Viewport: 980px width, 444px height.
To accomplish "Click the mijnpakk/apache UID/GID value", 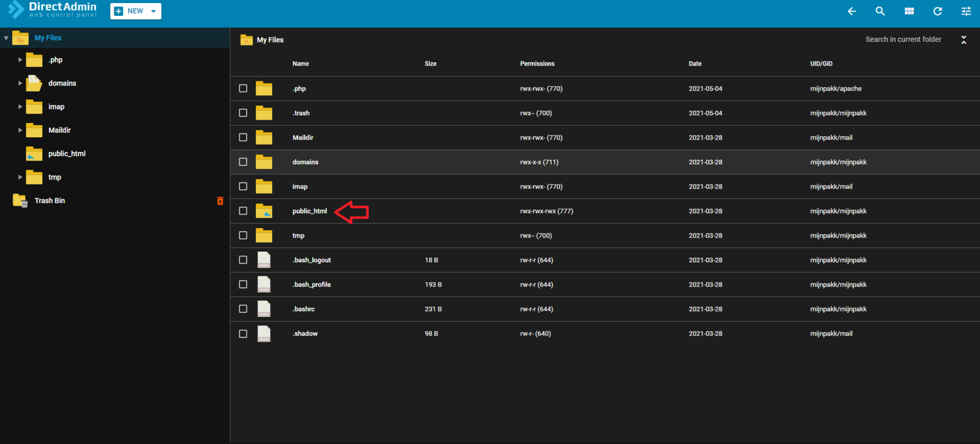I will pyautogui.click(x=835, y=89).
